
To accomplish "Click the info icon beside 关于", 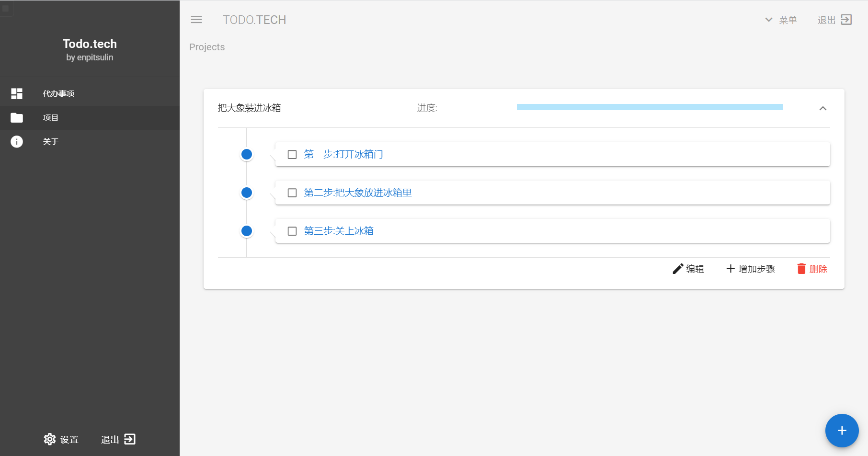I will click(x=17, y=142).
